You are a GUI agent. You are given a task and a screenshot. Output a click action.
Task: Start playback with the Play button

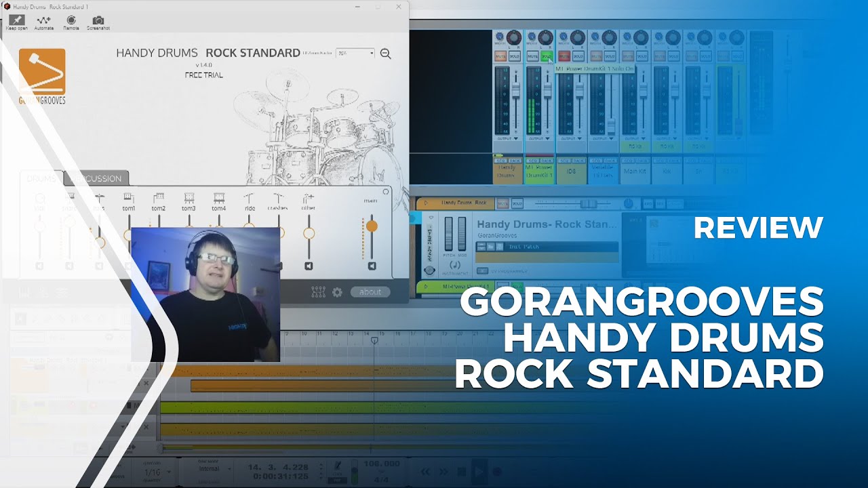[x=479, y=471]
